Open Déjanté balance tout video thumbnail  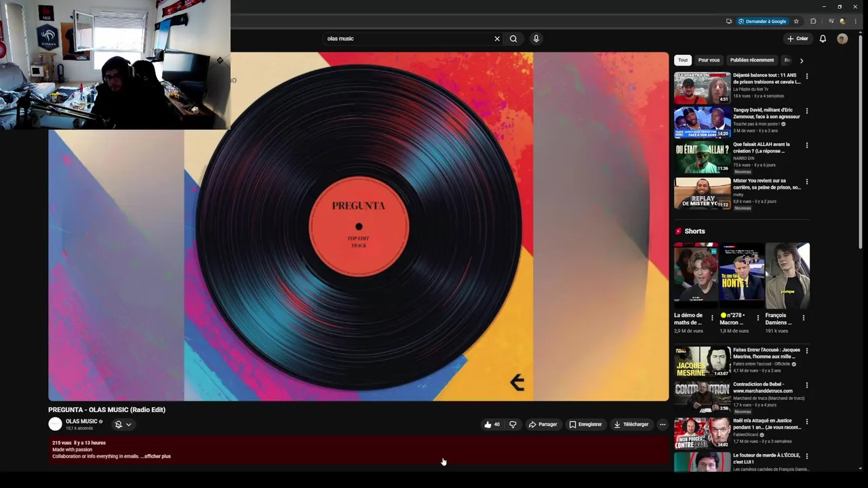click(x=702, y=87)
